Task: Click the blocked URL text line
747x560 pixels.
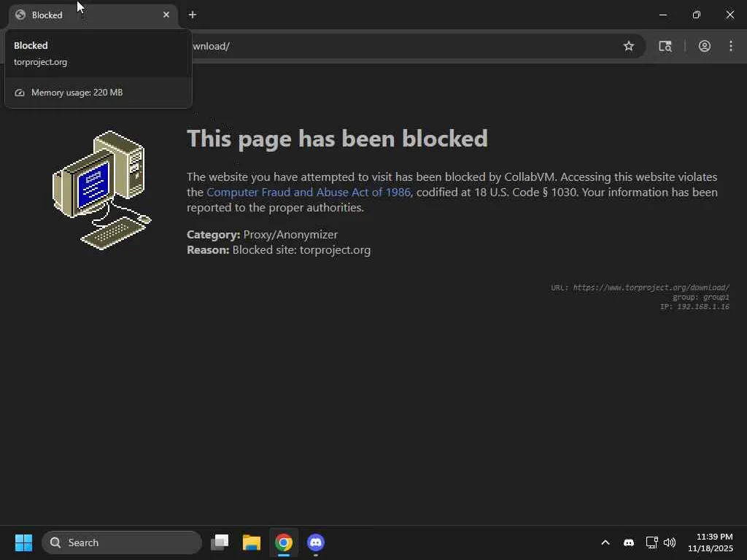Action: click(x=640, y=287)
